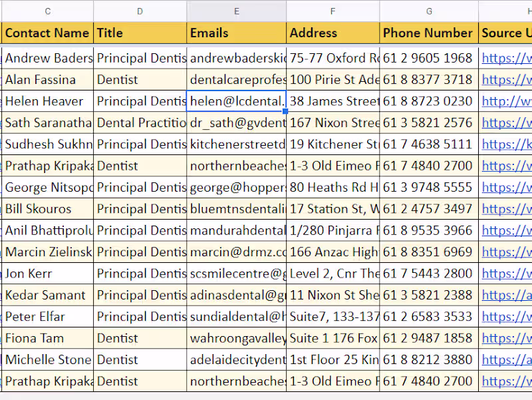The height and width of the screenshot is (400, 532).
Task: Select column F by clicking its header letter
Action: 332,11
